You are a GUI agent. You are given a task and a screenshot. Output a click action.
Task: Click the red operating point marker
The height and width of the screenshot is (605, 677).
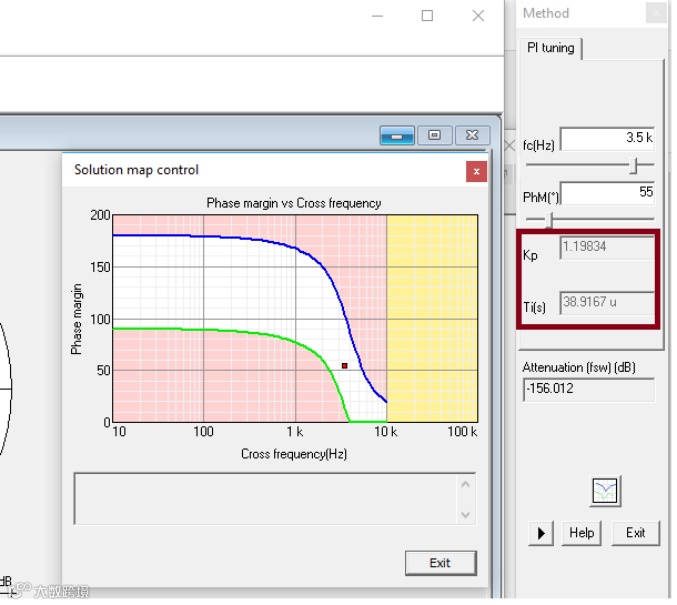[344, 366]
